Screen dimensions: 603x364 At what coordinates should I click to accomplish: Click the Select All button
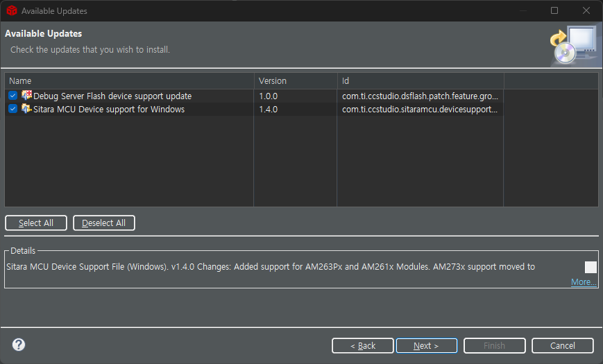pyautogui.click(x=36, y=223)
